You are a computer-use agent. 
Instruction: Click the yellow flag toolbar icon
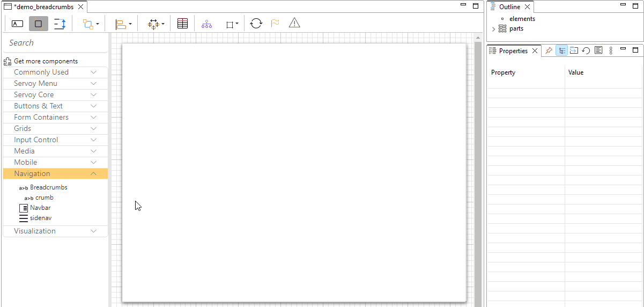pos(275,23)
